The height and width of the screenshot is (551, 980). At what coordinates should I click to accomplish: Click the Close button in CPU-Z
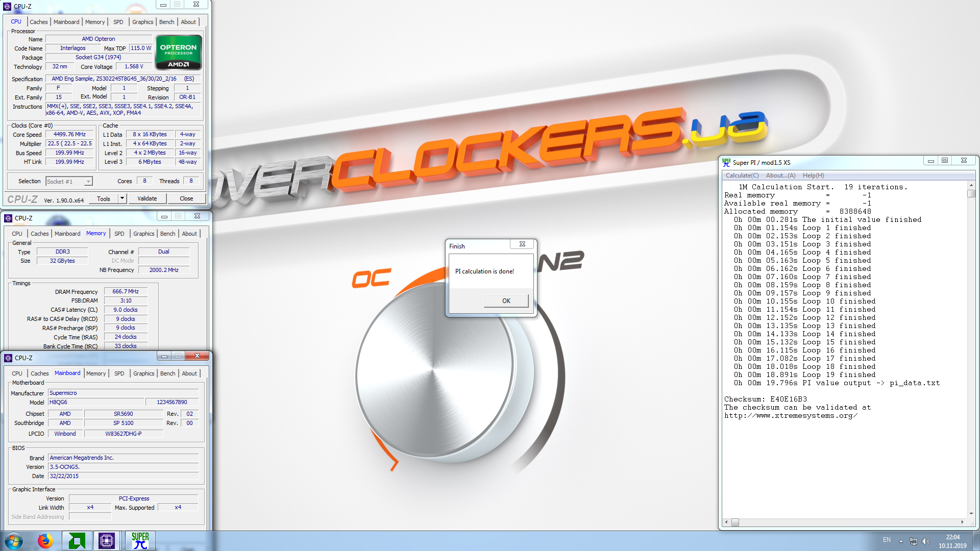(186, 198)
